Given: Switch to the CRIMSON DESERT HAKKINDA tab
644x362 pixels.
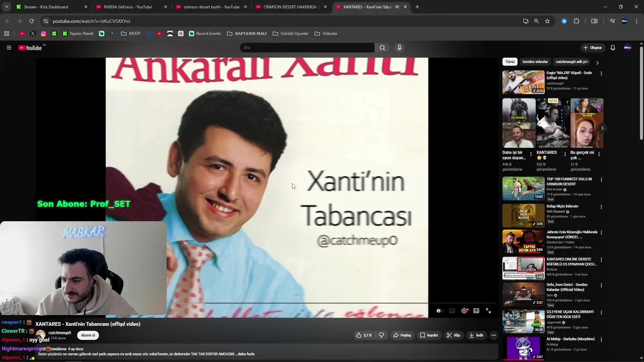Looking at the screenshot, I should pyautogui.click(x=290, y=7).
